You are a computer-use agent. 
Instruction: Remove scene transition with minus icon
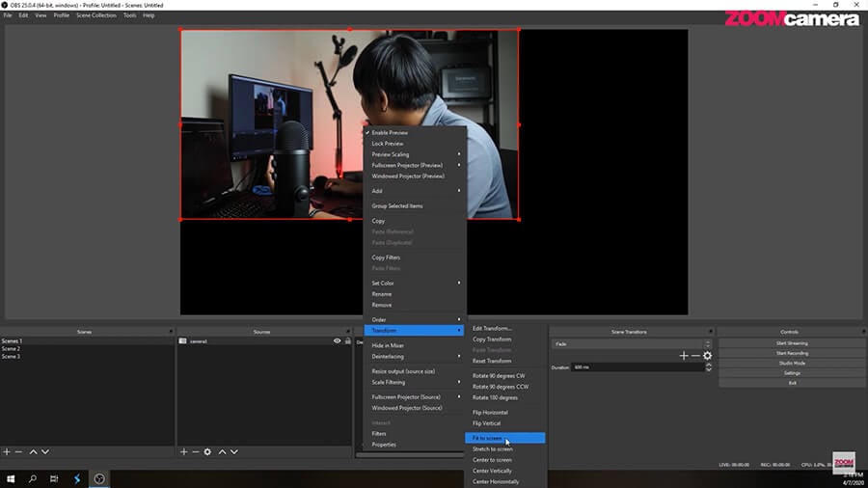[695, 356]
